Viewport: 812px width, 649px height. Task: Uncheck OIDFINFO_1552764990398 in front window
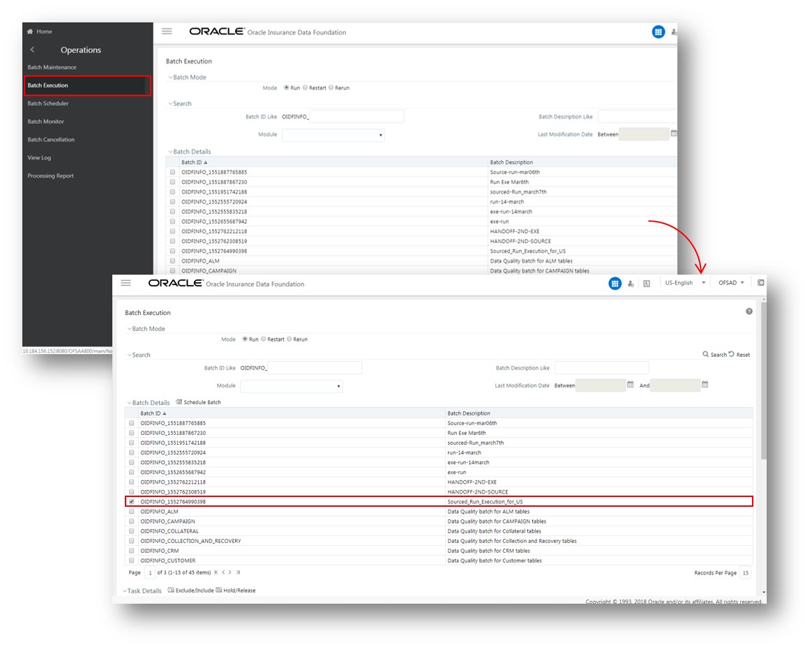click(x=132, y=501)
